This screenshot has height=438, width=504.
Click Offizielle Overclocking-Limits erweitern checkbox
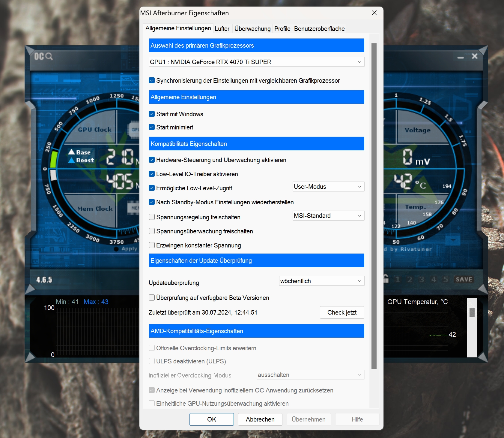tap(152, 348)
